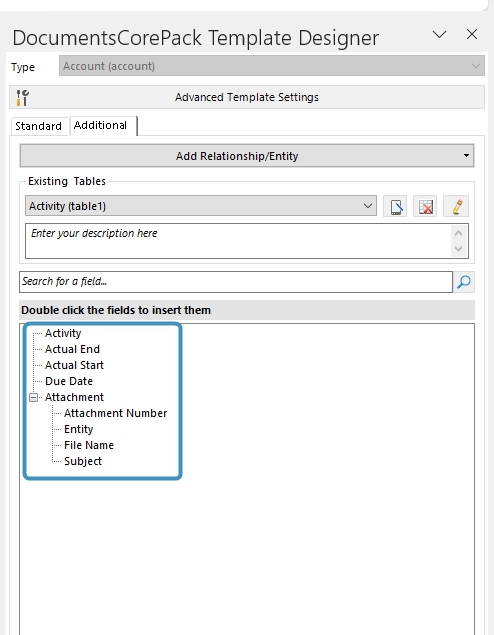
Task: Switch to the Standard tab
Action: (38, 126)
